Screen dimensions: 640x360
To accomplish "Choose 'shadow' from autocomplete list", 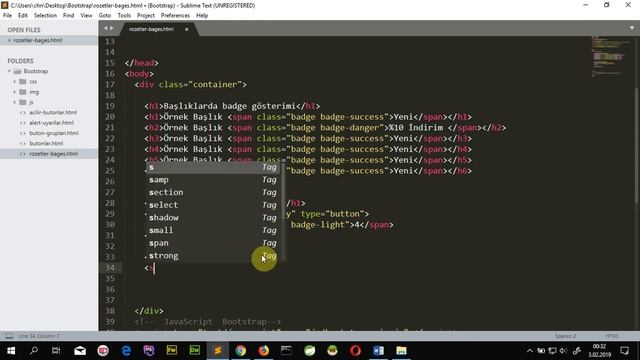I will point(213,218).
